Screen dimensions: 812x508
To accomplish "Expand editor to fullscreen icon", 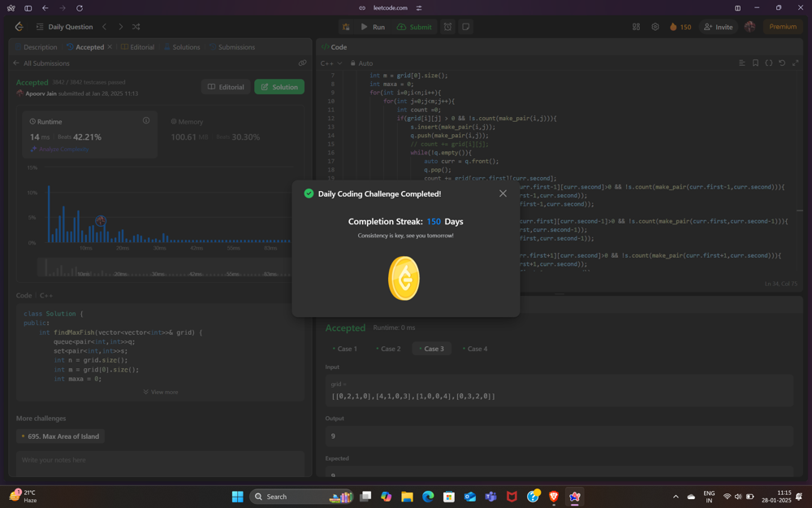I will (x=796, y=63).
